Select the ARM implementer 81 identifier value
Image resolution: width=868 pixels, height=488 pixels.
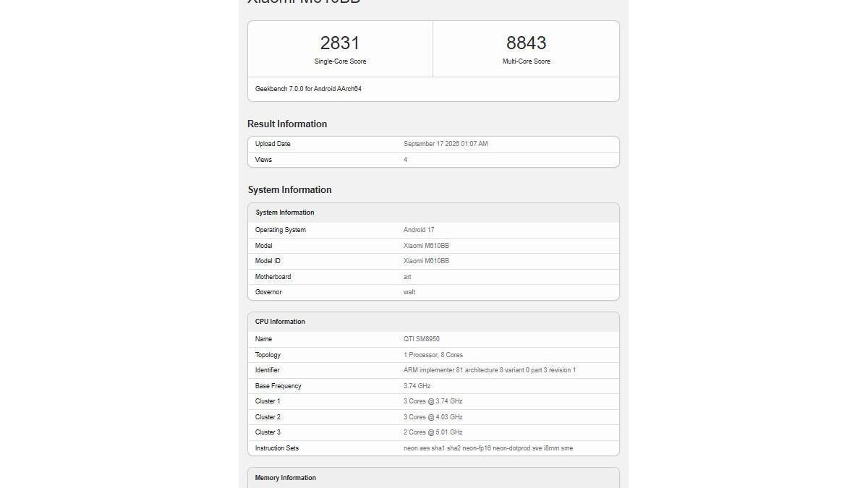pos(490,370)
